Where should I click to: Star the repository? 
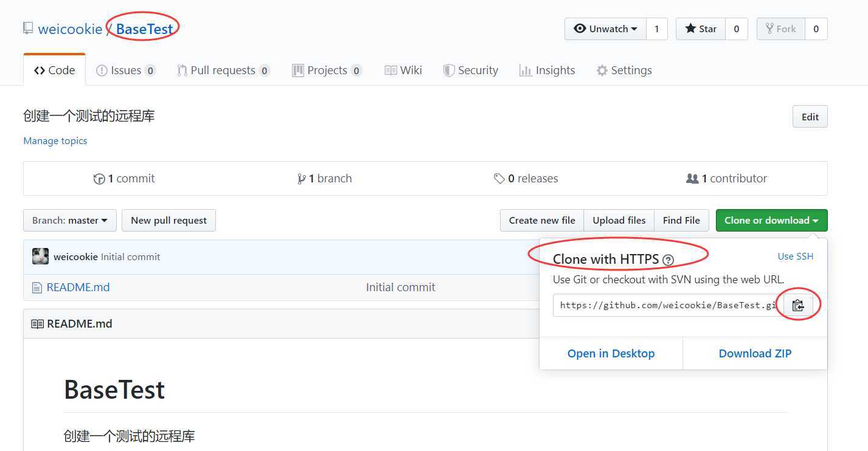pos(701,29)
